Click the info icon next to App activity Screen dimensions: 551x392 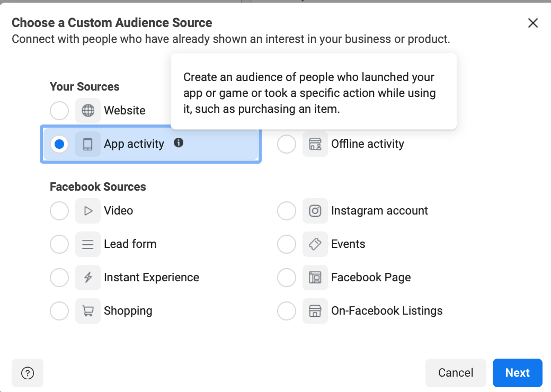(x=179, y=143)
